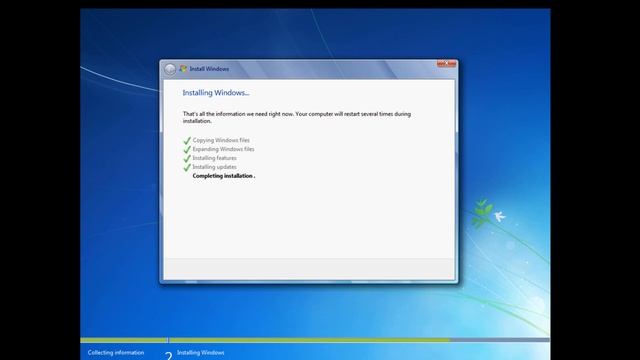The height and width of the screenshot is (360, 640).
Task: Click the Windows flag setup icon
Action: point(183,69)
